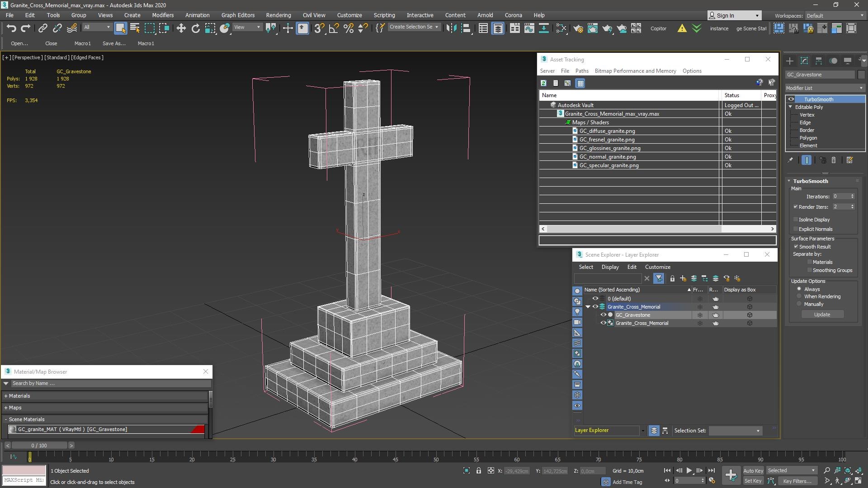Enable the Isoline Display checkbox

pyautogui.click(x=796, y=220)
